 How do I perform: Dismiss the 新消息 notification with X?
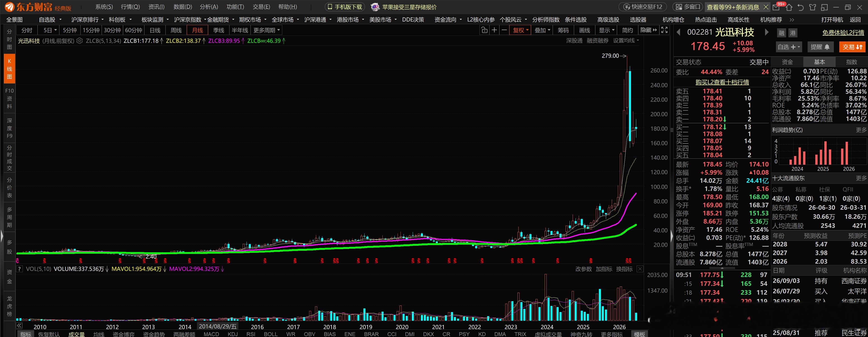[x=766, y=7]
